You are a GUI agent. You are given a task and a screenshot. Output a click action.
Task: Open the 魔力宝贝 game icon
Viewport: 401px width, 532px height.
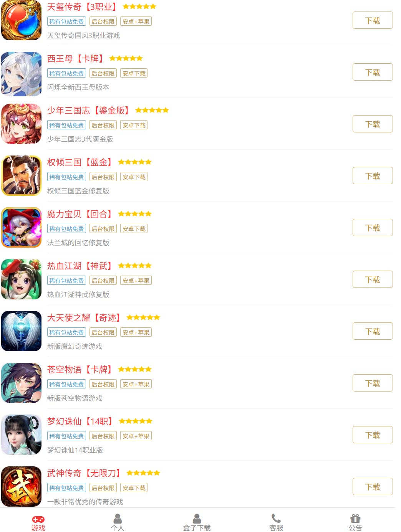coord(22,227)
